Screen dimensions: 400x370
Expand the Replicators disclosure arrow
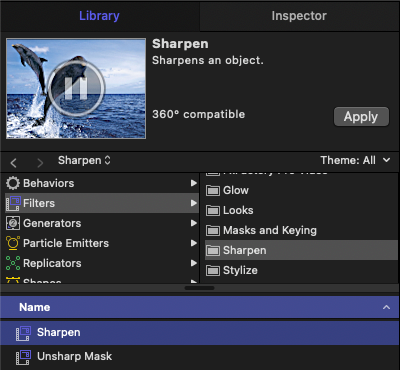click(x=194, y=263)
